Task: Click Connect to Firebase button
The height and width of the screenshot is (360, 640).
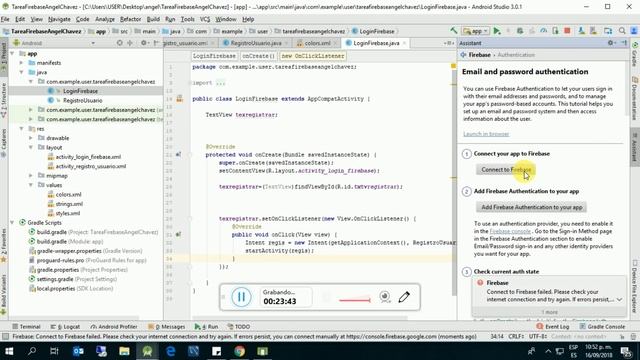Action: coord(506,169)
